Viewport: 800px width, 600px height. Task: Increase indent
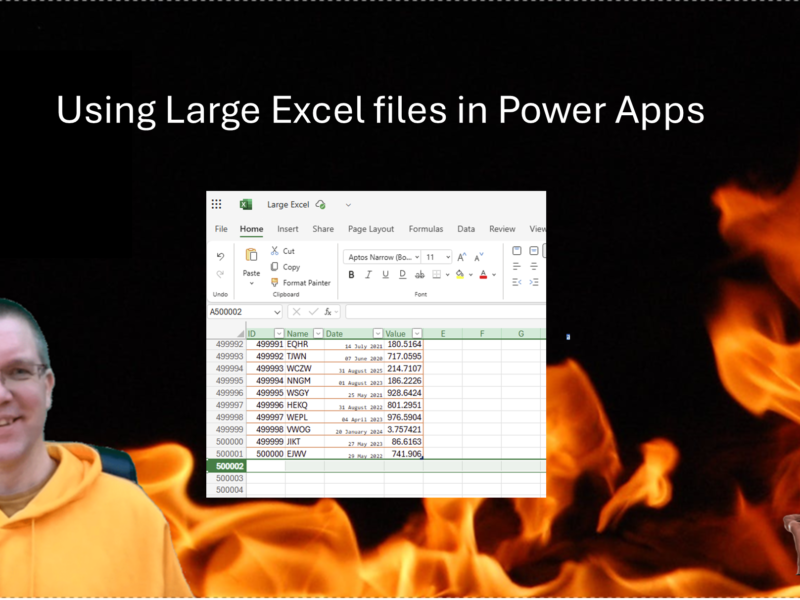click(534, 282)
